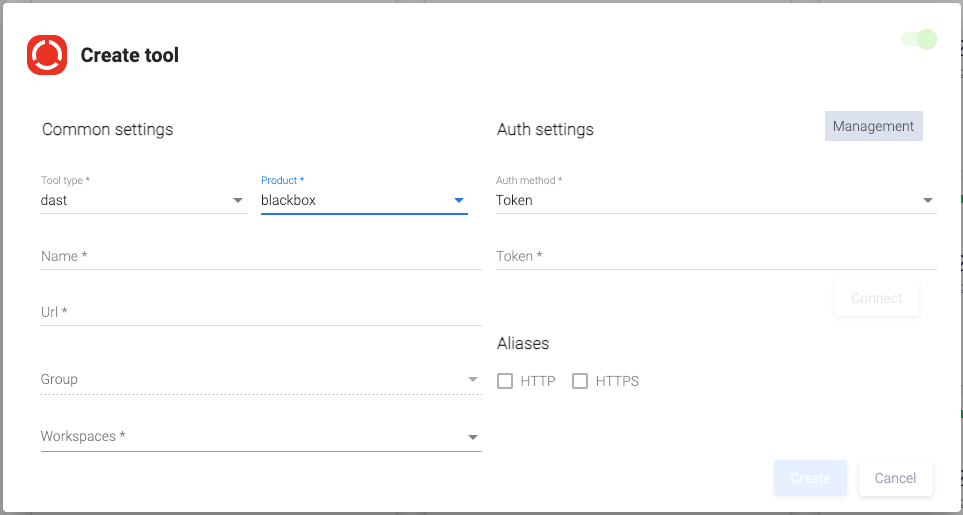Select the Token input field
This screenshot has height=515, width=963.
(x=715, y=257)
